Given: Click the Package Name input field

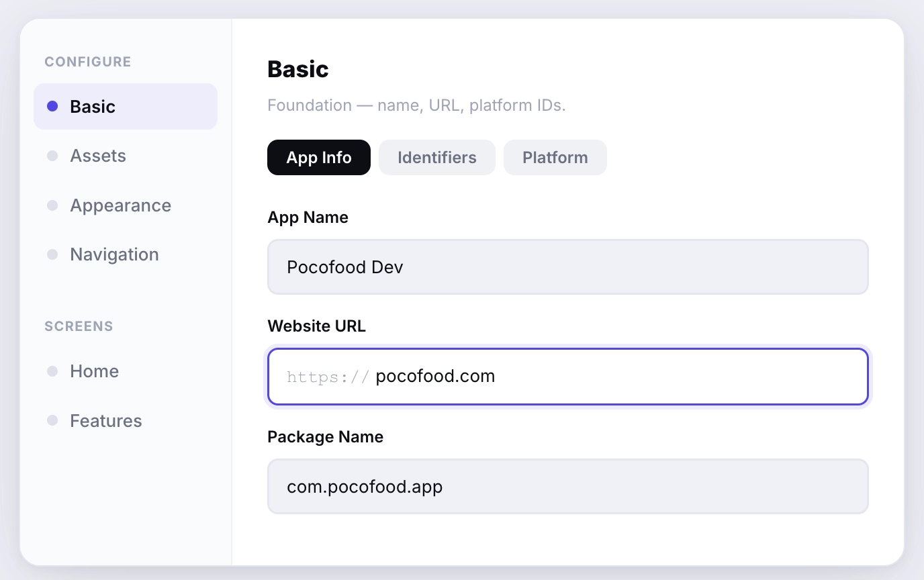Looking at the screenshot, I should point(568,486).
